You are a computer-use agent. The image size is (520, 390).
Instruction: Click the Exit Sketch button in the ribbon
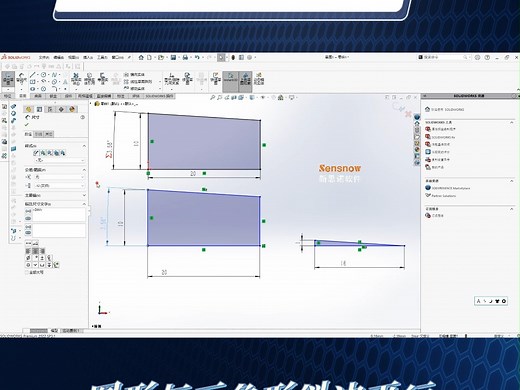pos(8,80)
